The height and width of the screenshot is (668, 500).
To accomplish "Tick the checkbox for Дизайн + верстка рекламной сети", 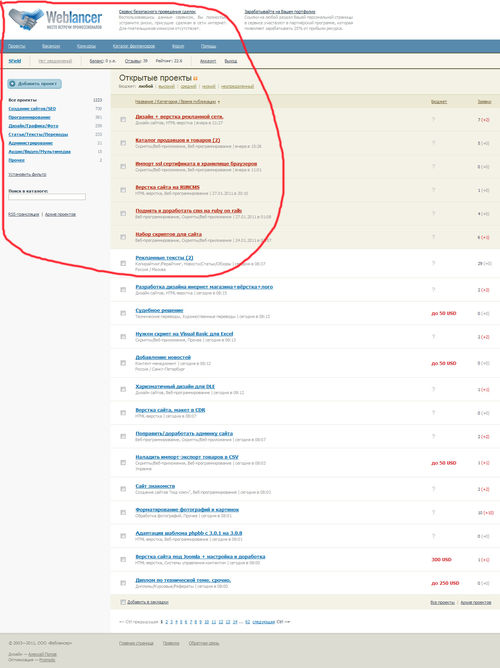I will coord(123,120).
